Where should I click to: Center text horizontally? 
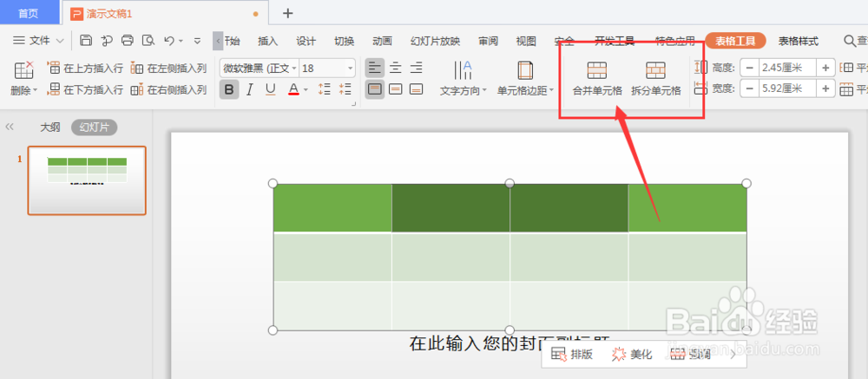click(395, 68)
